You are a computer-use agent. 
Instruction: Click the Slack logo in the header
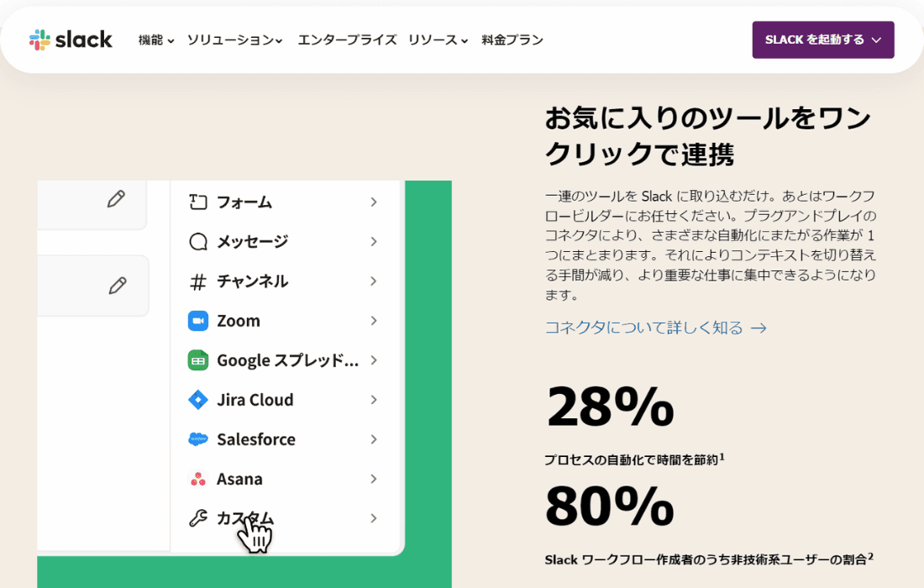click(71, 39)
